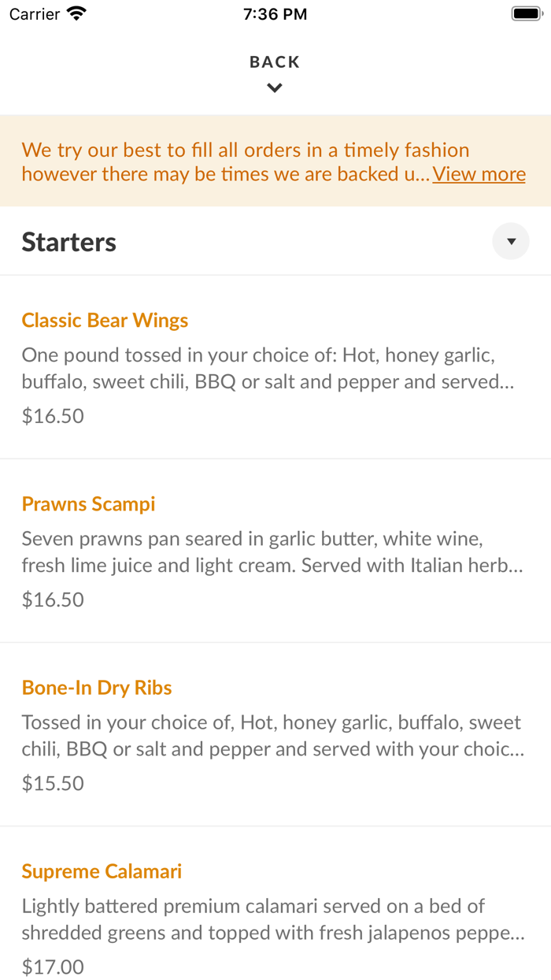Viewport: 551px width, 980px height.
Task: Open View more on the notice banner
Action: (x=479, y=173)
